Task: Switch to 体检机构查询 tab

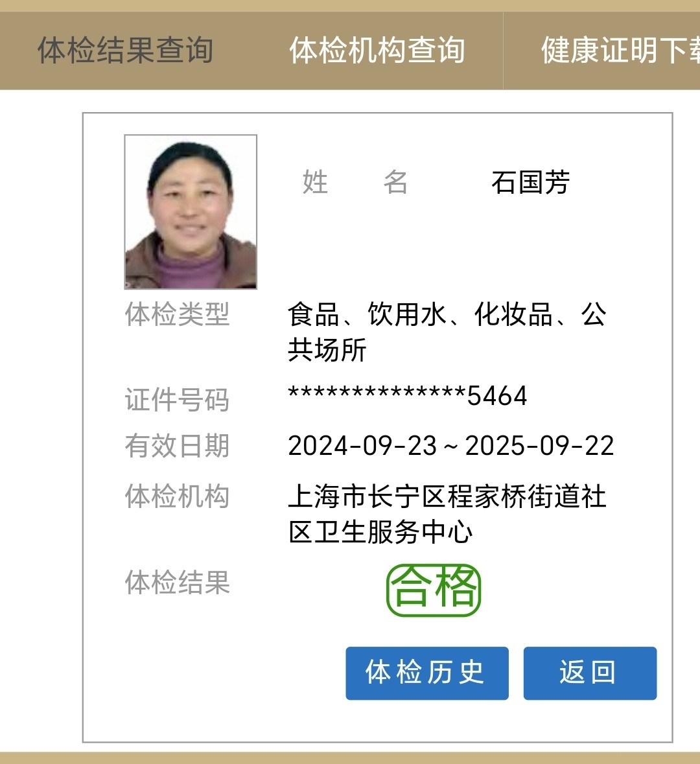Action: pos(377,50)
